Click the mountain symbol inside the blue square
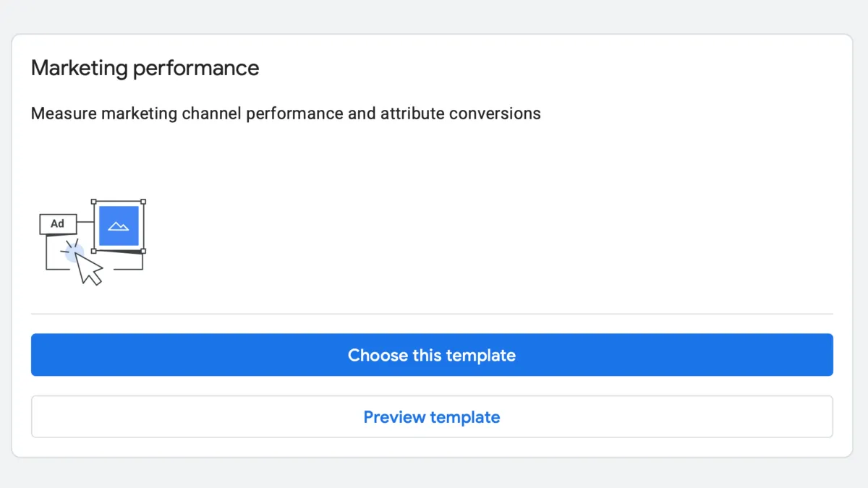 pos(118,225)
